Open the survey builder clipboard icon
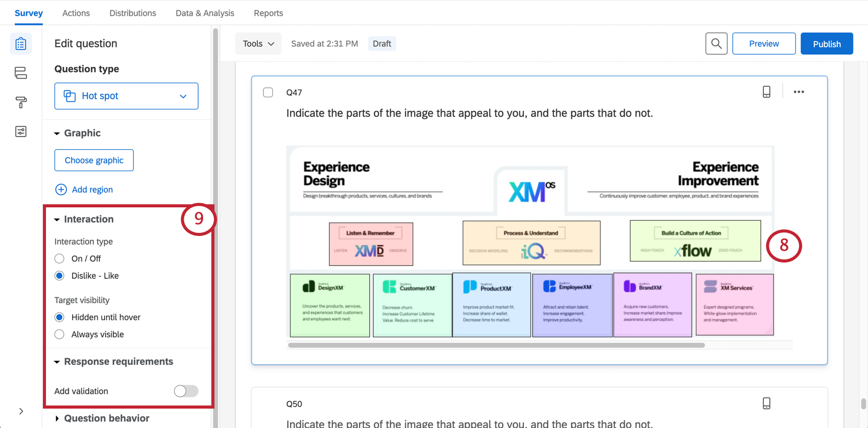The image size is (868, 428). (21, 44)
